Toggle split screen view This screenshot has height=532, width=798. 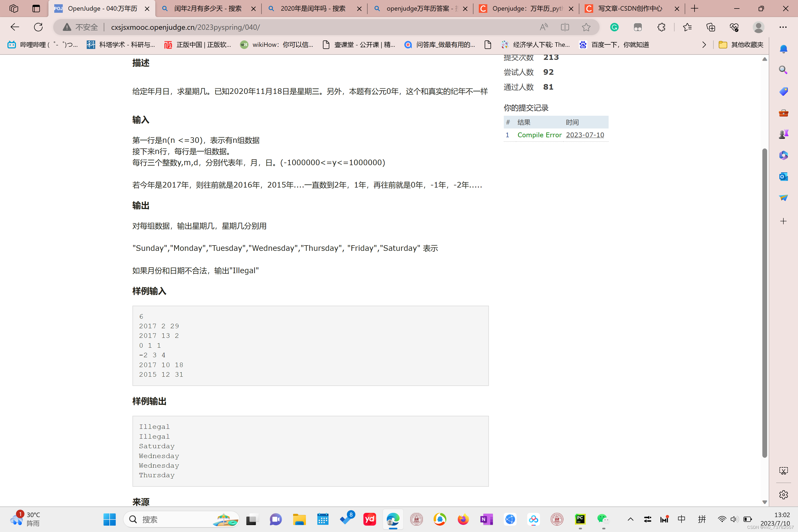[x=564, y=27]
